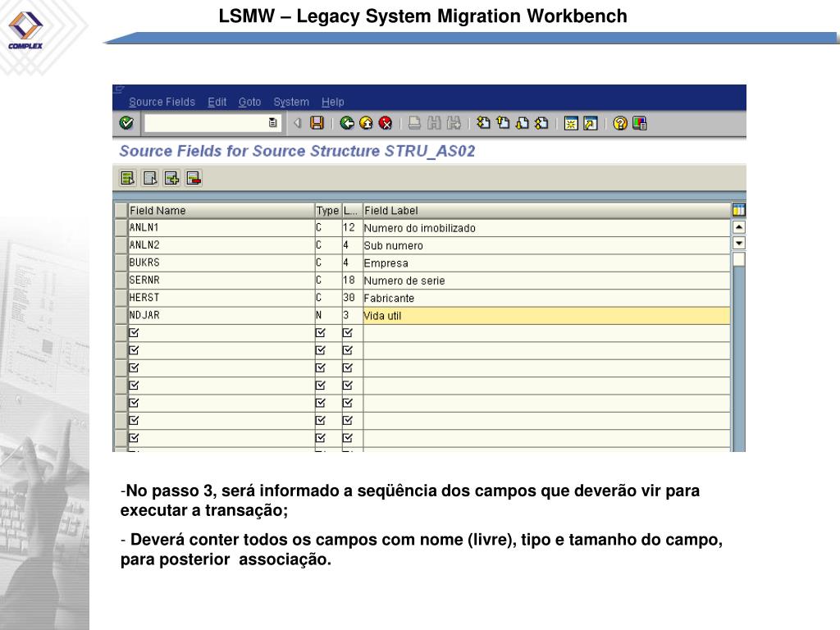Image resolution: width=840 pixels, height=630 pixels.
Task: Click the length value 12 for ANLN1
Action: (x=352, y=227)
